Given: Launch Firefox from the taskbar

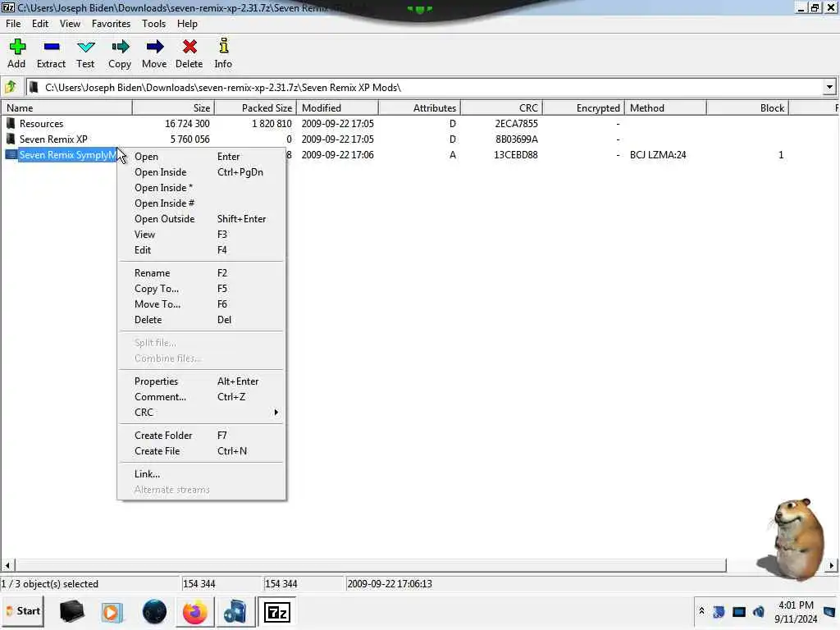Looking at the screenshot, I should [195, 612].
